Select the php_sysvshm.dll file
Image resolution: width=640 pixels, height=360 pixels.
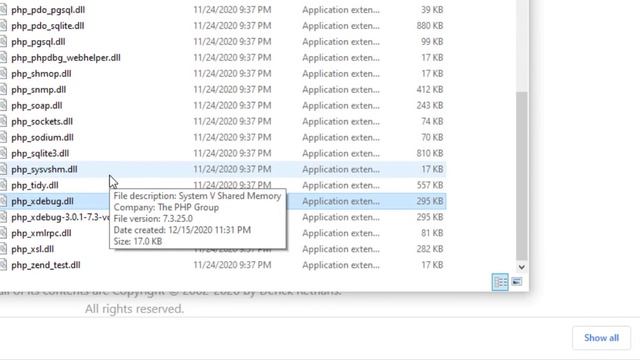coord(44,169)
